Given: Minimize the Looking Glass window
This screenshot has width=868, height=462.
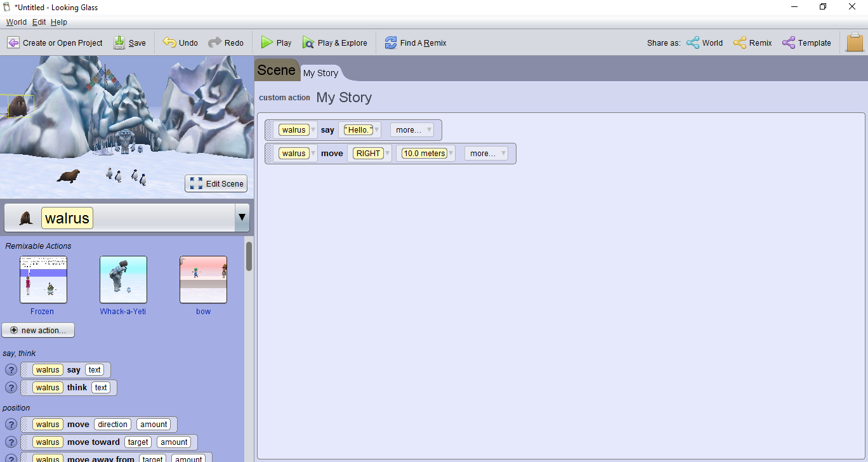Looking at the screenshot, I should pyautogui.click(x=794, y=7).
